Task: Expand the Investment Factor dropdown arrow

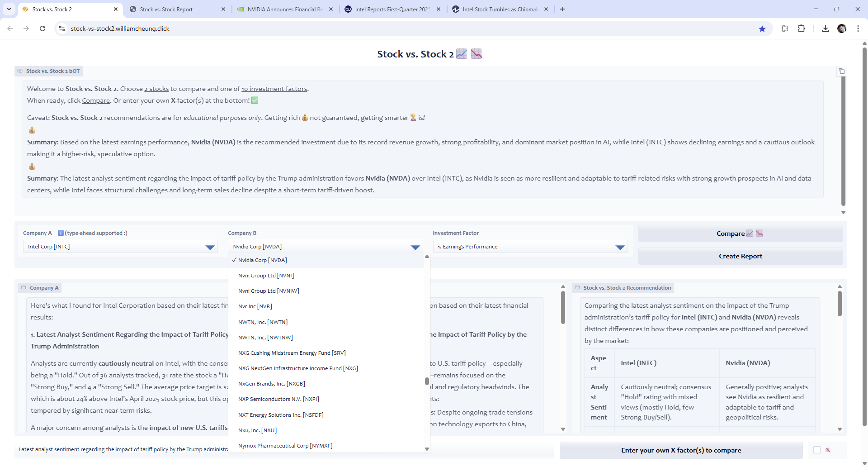Action: pos(620,247)
